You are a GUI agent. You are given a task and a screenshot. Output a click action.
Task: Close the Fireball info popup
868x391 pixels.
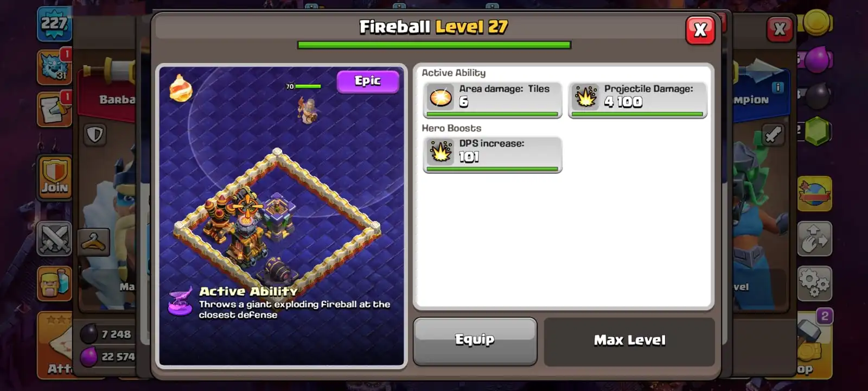[700, 30]
